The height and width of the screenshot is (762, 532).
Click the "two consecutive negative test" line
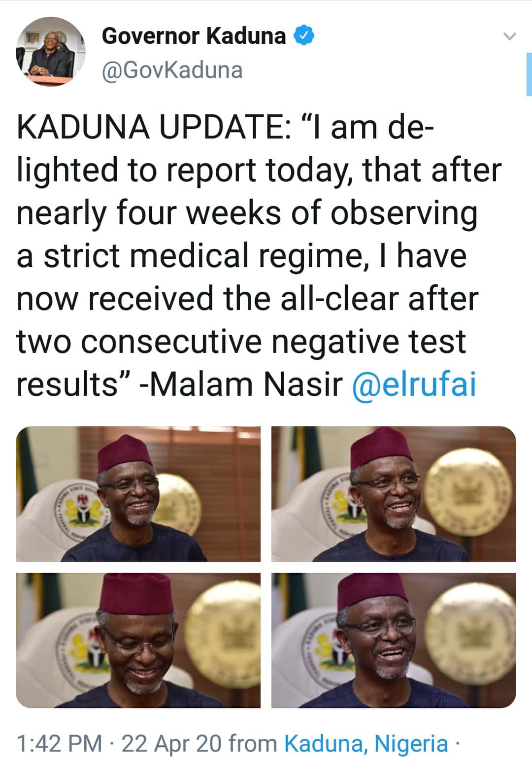click(x=241, y=342)
